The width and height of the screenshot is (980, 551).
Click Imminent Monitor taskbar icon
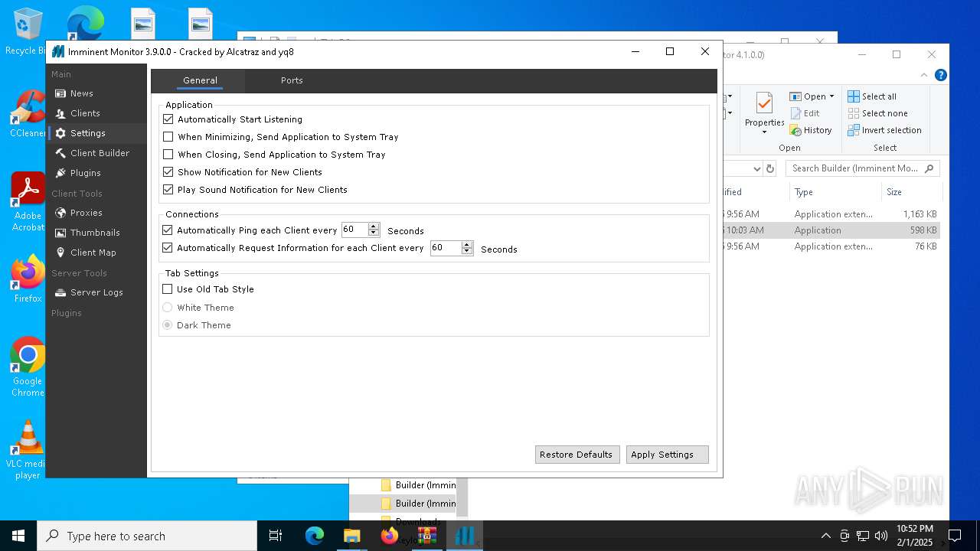pyautogui.click(x=464, y=536)
